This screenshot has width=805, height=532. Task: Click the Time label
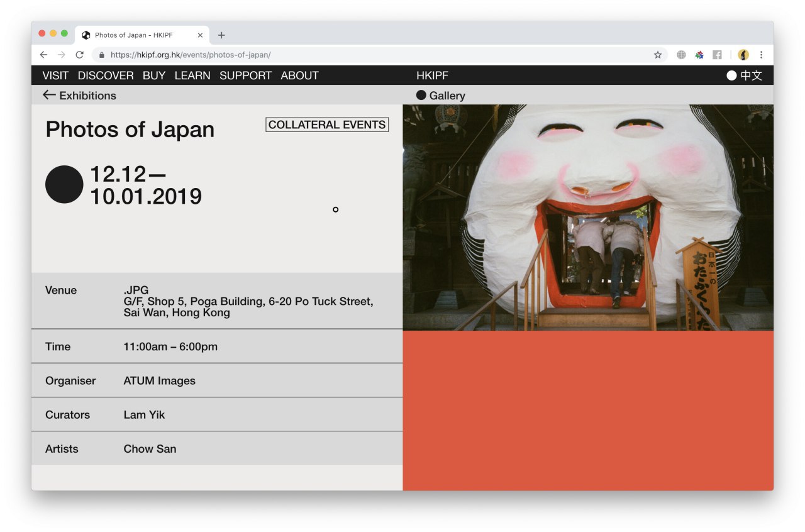click(58, 346)
